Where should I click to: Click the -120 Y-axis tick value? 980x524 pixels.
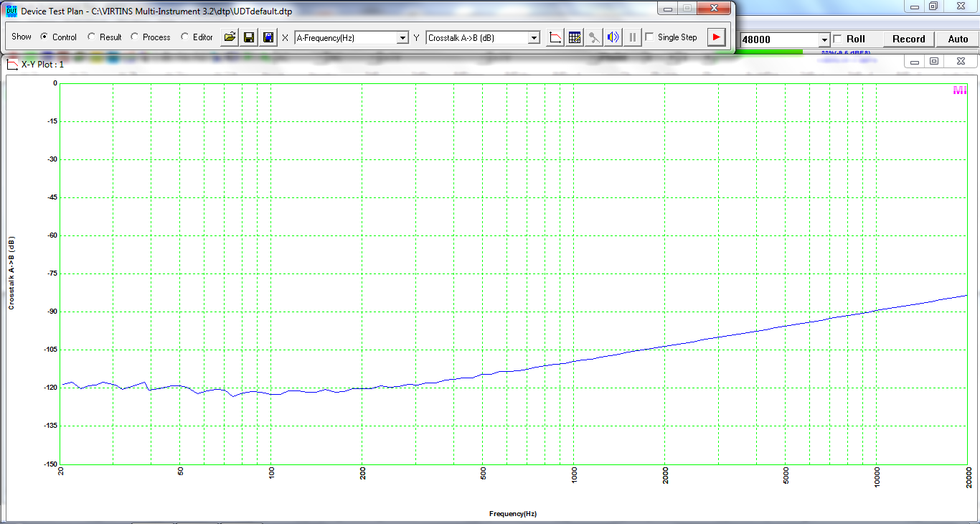tap(49, 388)
